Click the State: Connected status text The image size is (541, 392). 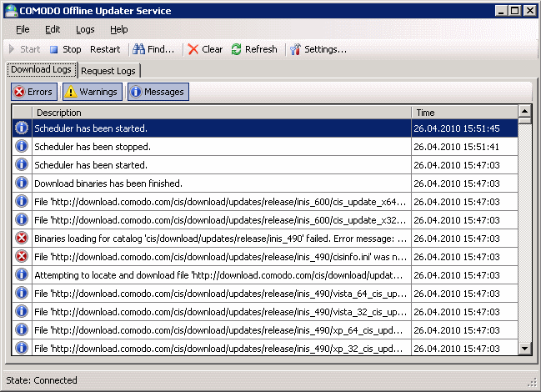[42, 380]
